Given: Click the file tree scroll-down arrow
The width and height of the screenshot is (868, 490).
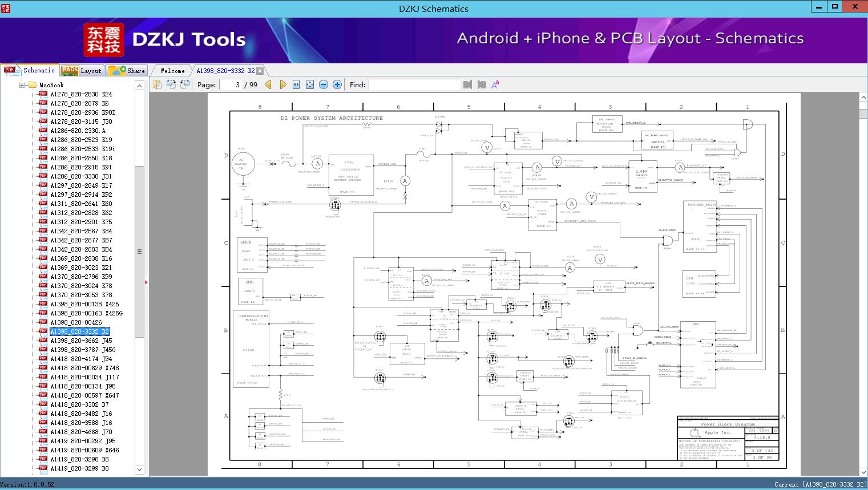Looking at the screenshot, I should pyautogui.click(x=139, y=469).
